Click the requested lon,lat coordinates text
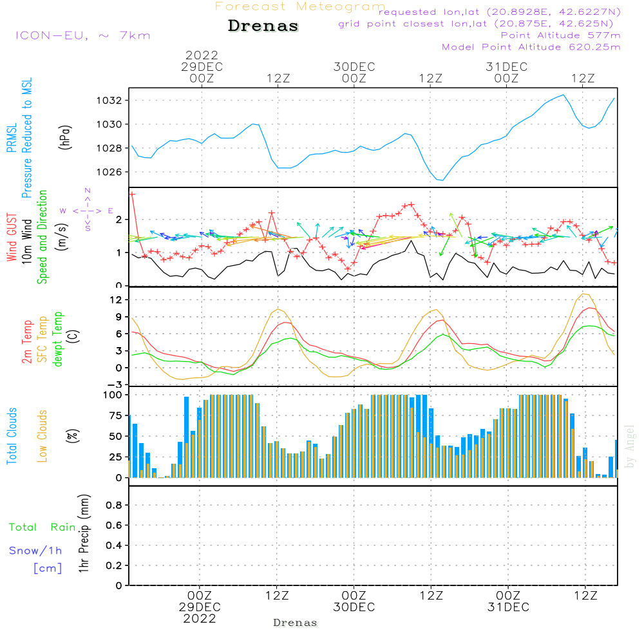644x644 pixels. click(499, 12)
